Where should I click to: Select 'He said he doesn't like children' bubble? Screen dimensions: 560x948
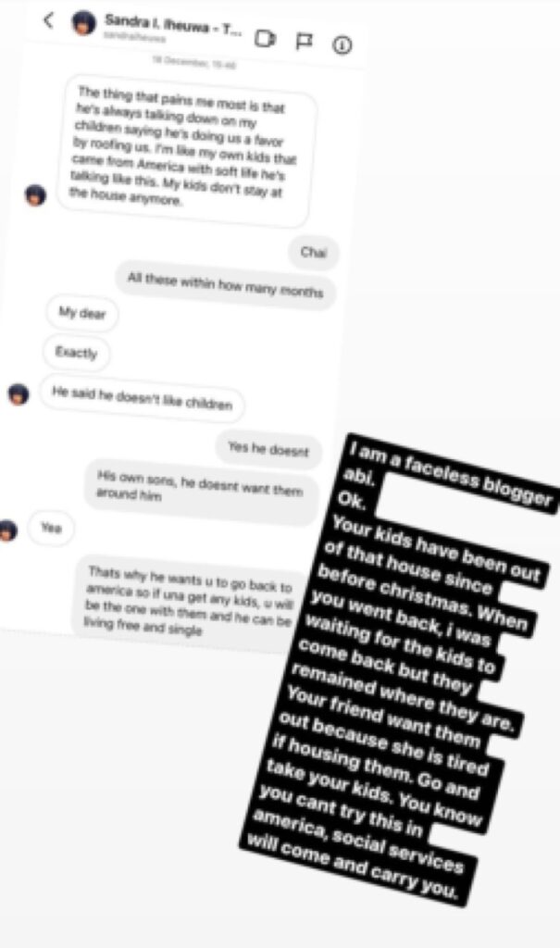[x=143, y=398]
